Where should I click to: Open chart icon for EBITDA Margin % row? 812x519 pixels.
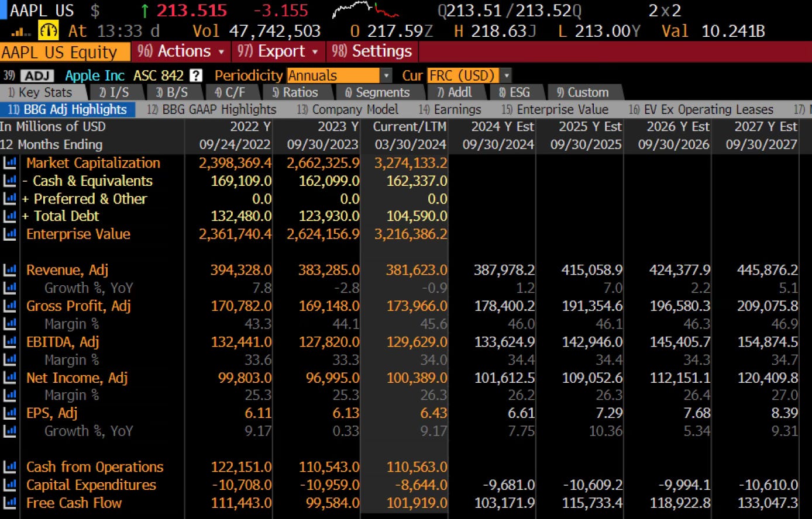9,359
